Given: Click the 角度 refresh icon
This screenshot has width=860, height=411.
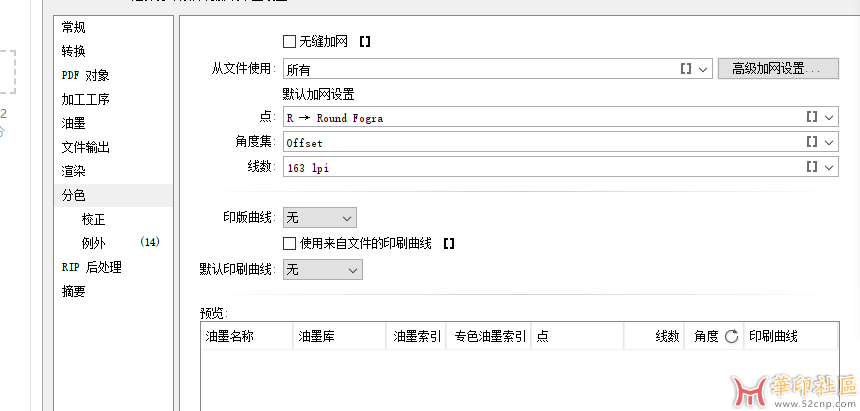Looking at the screenshot, I should (x=731, y=336).
